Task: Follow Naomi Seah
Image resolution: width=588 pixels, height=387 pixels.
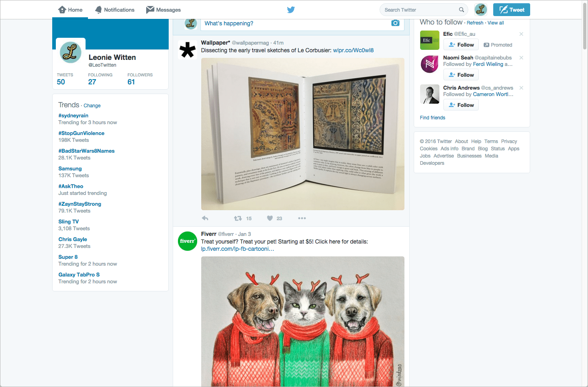Action: click(x=461, y=75)
